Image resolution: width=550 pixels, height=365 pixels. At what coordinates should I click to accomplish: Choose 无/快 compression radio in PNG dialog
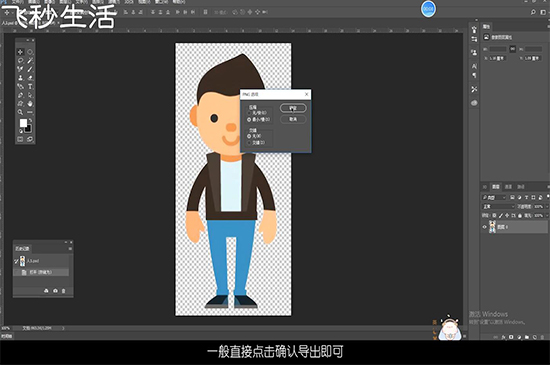click(x=249, y=113)
